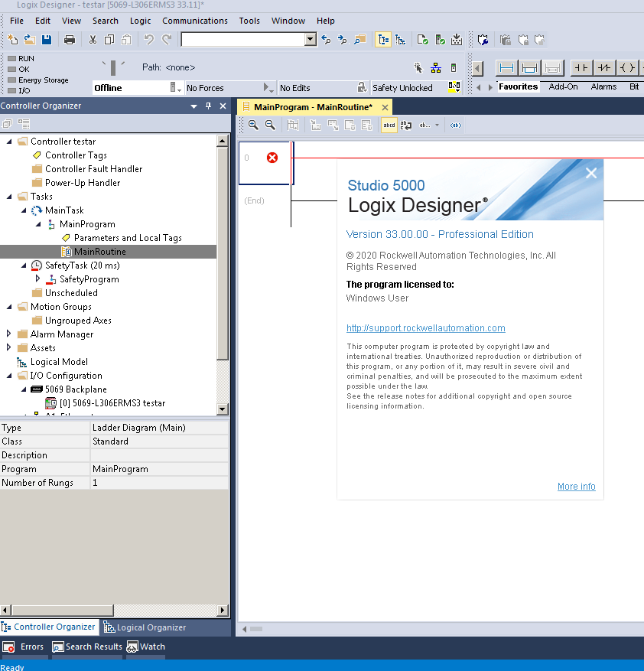Click the Undo arrow icon
The width and height of the screenshot is (644, 671).
(x=148, y=40)
